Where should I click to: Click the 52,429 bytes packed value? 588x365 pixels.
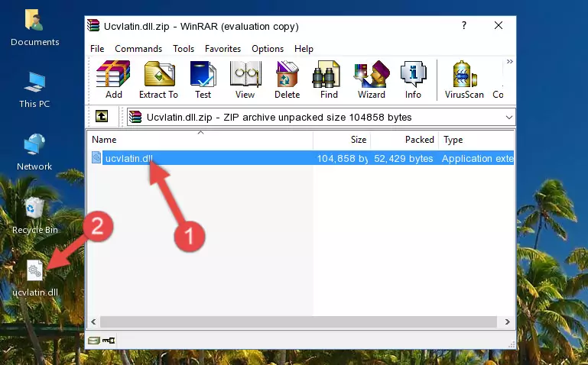(404, 158)
